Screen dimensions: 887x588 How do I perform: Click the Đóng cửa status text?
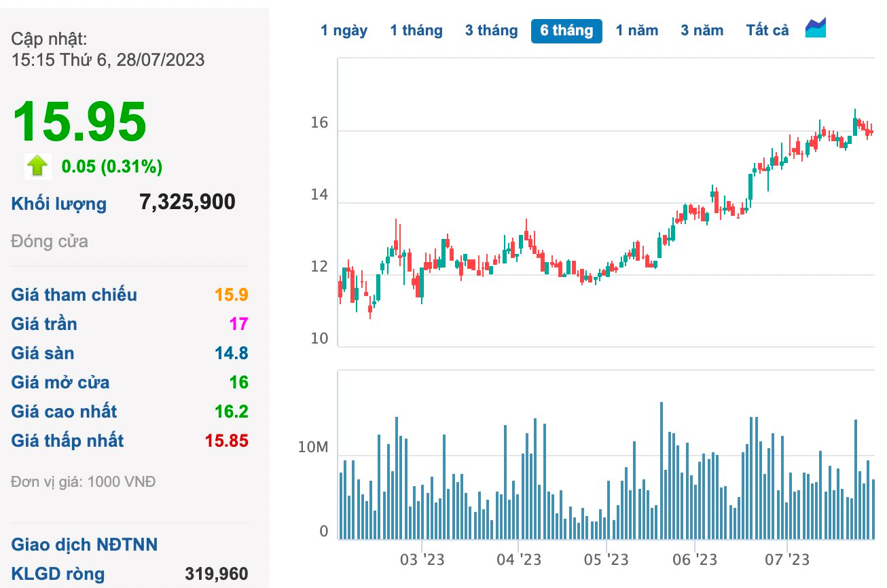coord(50,242)
